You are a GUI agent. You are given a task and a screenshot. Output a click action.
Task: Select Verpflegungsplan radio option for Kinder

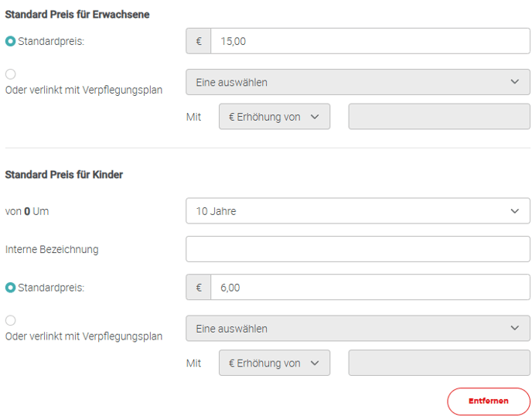point(11,320)
